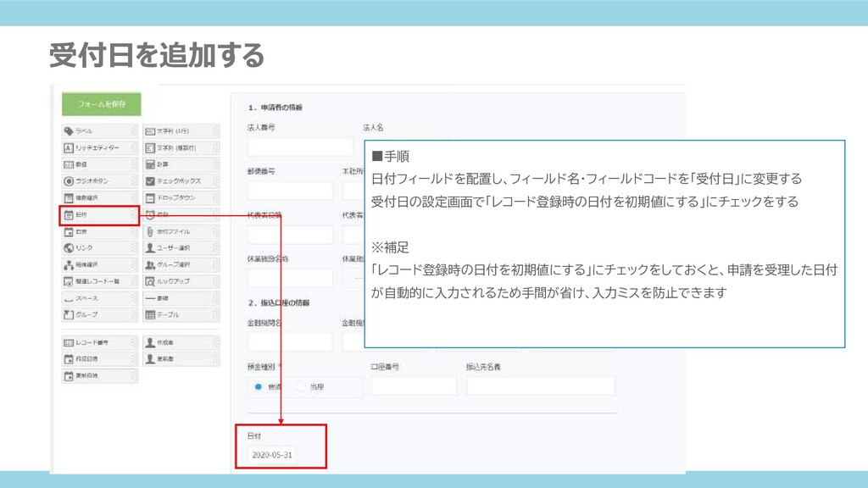Select the テーブル field icon
This screenshot has height=488, width=868.
[150, 314]
